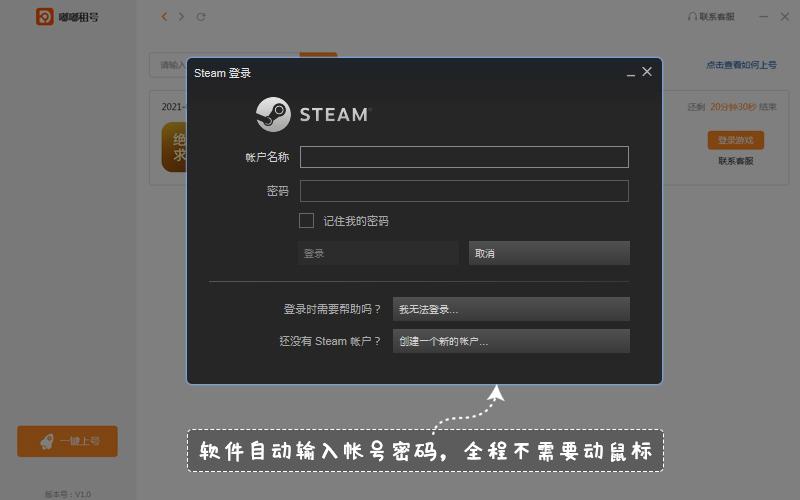This screenshot has height=500, width=800.
Task: Open 点击查看如何上号 help link
Action: click(741, 65)
